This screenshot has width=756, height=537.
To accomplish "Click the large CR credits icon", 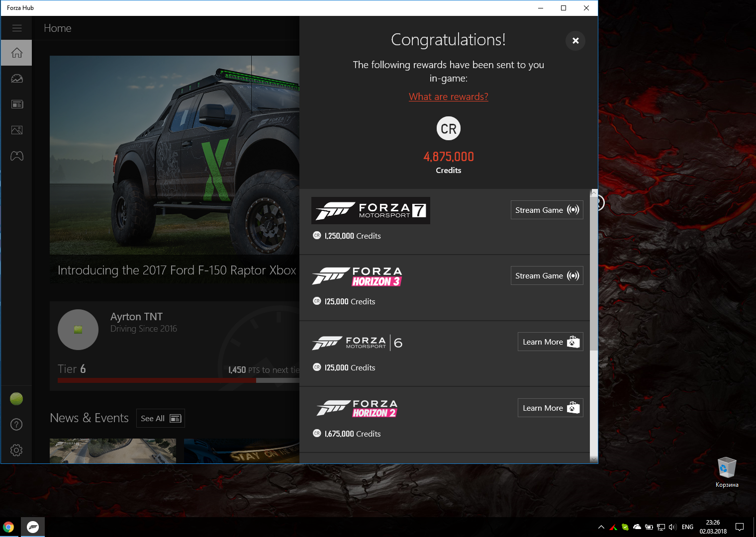I will pyautogui.click(x=449, y=129).
